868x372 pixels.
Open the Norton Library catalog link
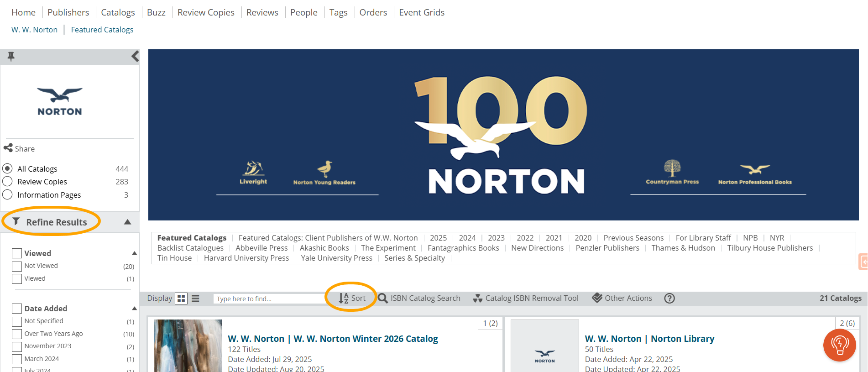[650, 339]
